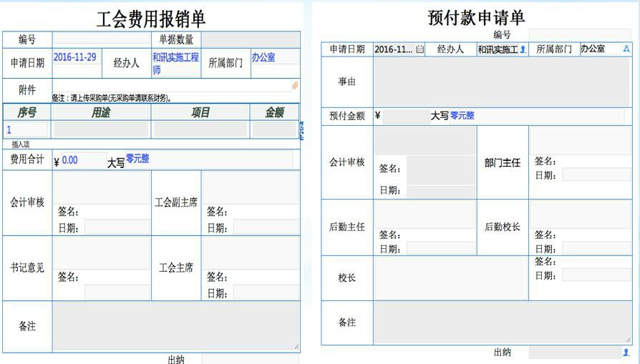Click the 工会费用报销单 title

coord(151,19)
